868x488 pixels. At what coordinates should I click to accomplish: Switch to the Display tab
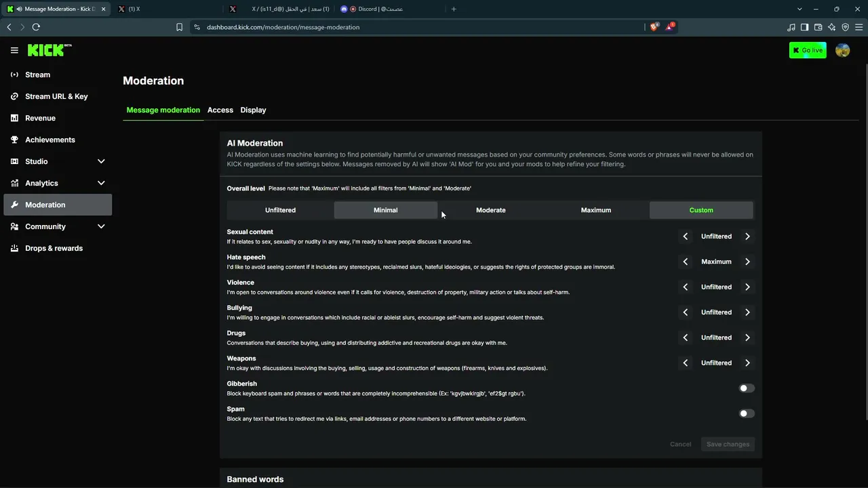coord(253,110)
